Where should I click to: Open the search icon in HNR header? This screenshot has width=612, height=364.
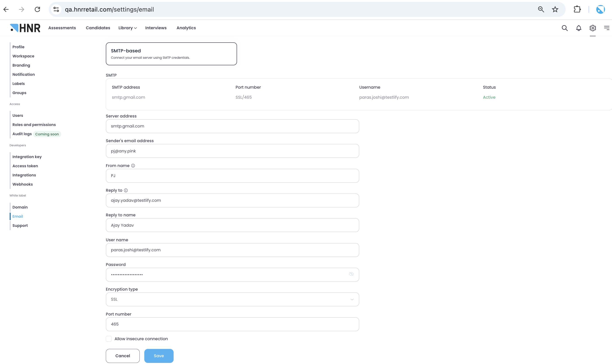(565, 28)
